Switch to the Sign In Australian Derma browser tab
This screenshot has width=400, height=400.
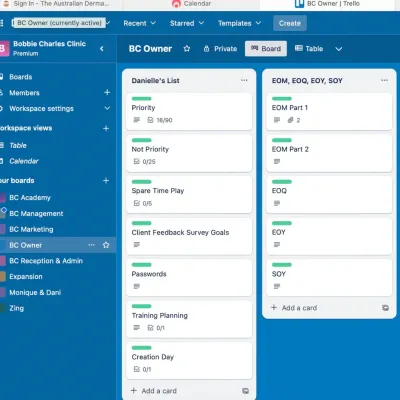60,4
